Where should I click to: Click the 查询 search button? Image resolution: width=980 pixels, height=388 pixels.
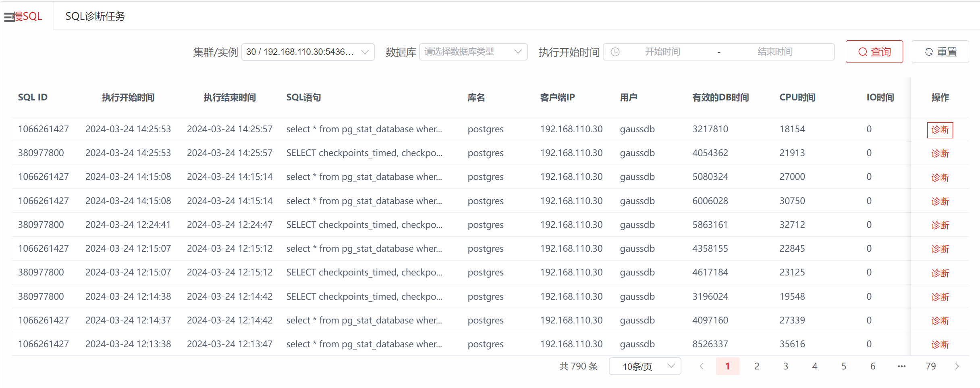click(874, 52)
